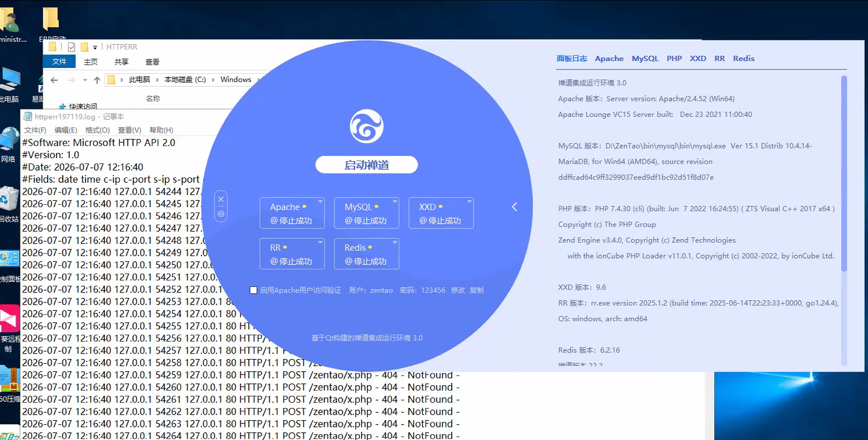Open settings via the gear icon
868x440 pixels.
pyautogui.click(x=221, y=213)
